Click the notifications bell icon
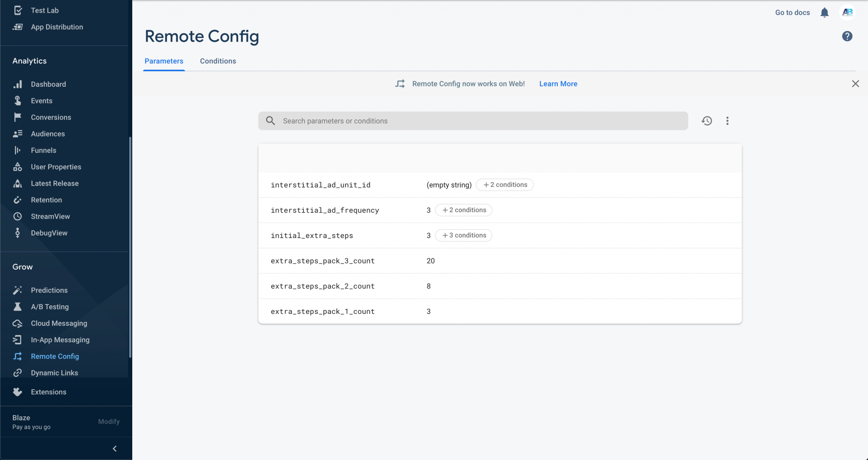868x460 pixels. (824, 13)
